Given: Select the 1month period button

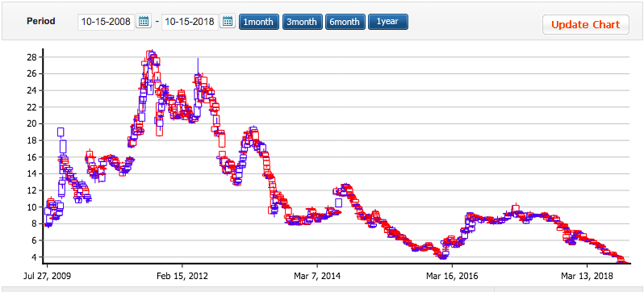Looking at the screenshot, I should (259, 22).
